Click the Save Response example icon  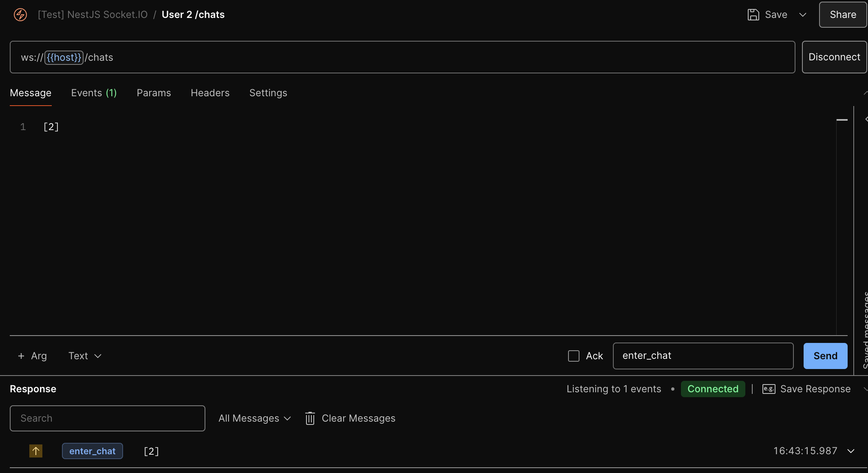pos(769,389)
